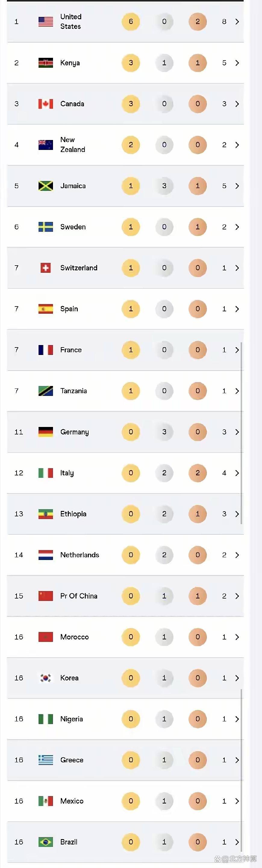Click the Jamaica flag icon
The height and width of the screenshot is (868, 262).
pyautogui.click(x=45, y=186)
